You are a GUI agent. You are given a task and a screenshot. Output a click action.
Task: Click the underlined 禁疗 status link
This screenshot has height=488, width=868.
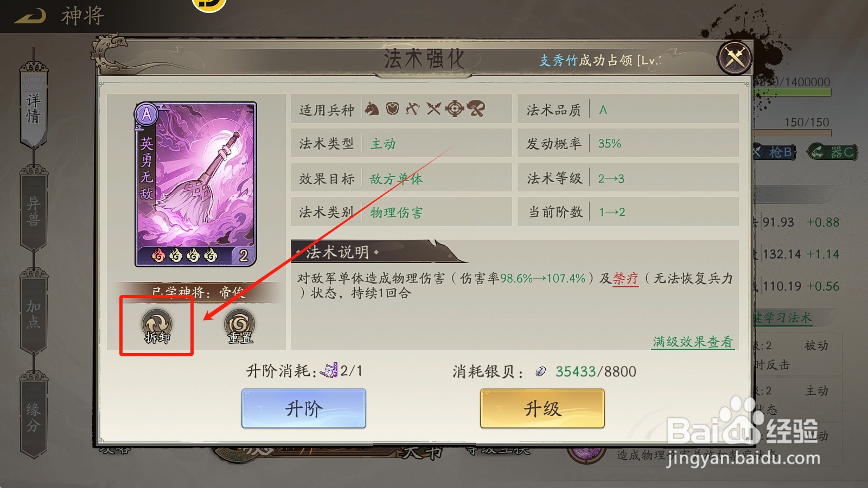[626, 279]
